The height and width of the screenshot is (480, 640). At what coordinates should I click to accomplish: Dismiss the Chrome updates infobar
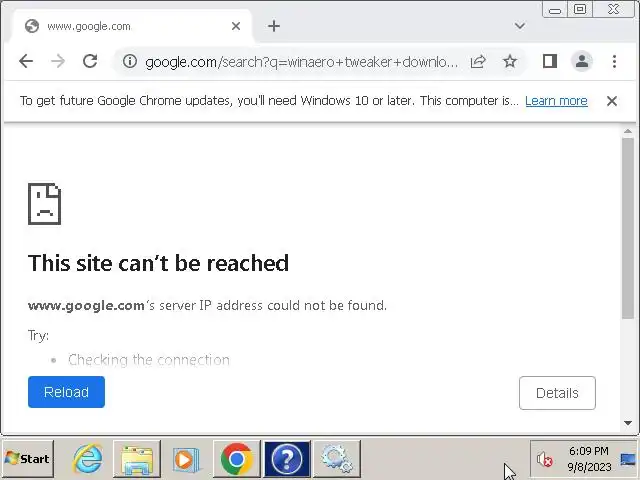coord(612,101)
